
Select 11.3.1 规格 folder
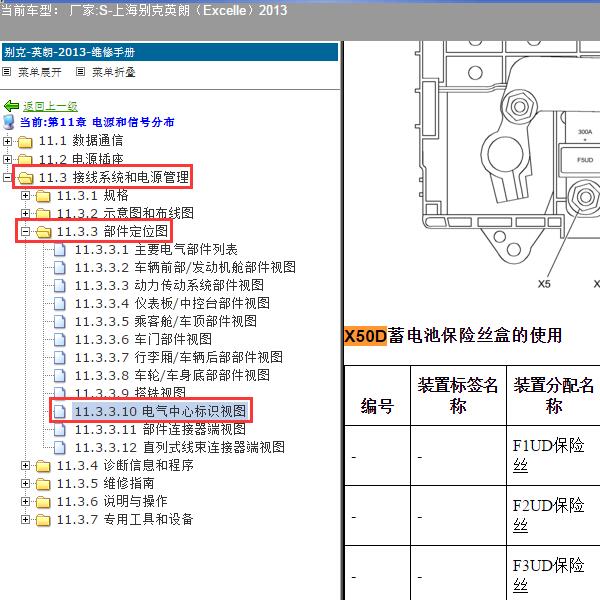point(93,195)
